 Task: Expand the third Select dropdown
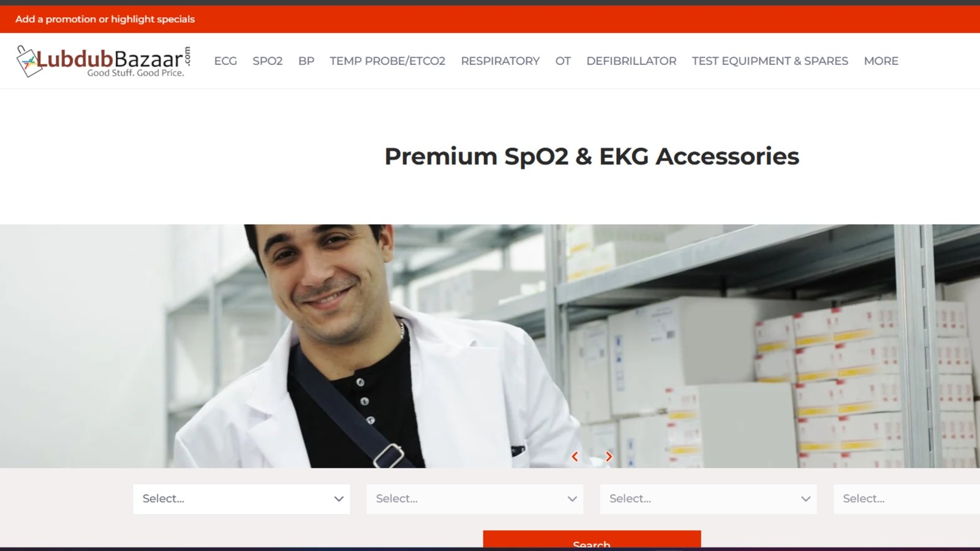[x=708, y=499]
